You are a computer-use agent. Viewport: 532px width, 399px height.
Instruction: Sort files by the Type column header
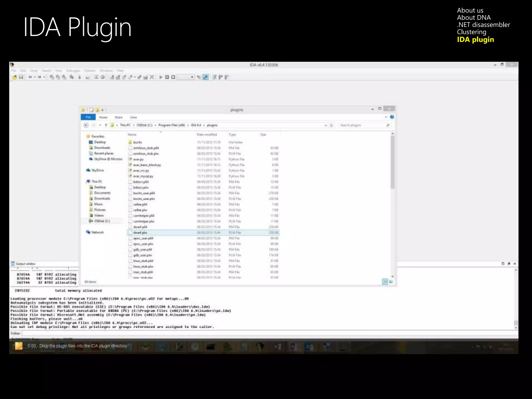(232, 135)
